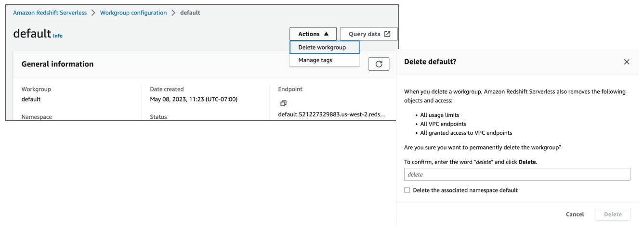
Task: Check Delete the associated namespace default
Action: (407, 190)
